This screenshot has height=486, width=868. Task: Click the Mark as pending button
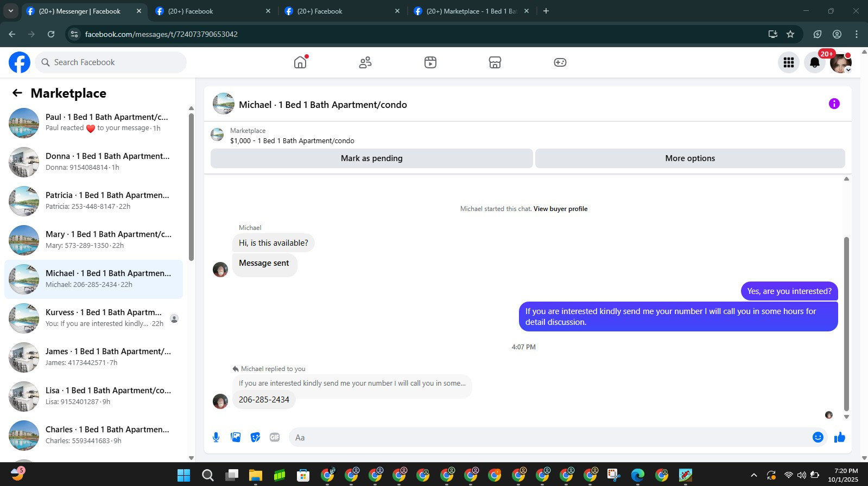[x=372, y=158]
